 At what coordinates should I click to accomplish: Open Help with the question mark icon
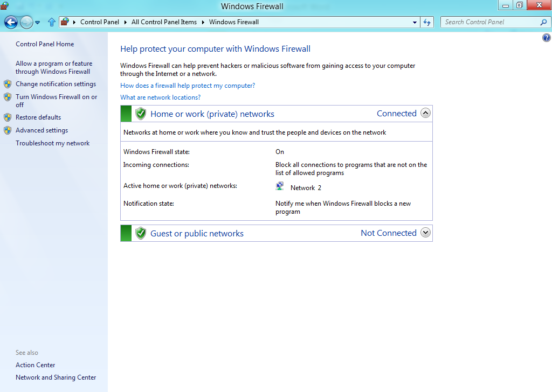coord(547,38)
